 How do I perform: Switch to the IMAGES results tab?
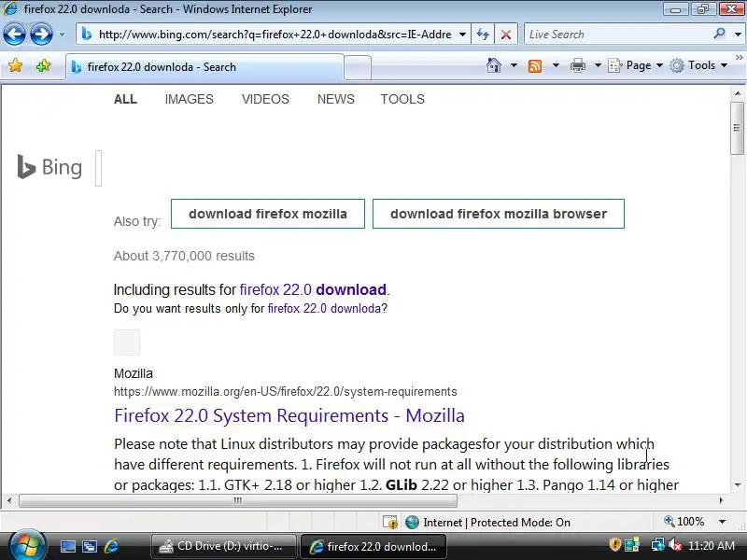click(190, 99)
